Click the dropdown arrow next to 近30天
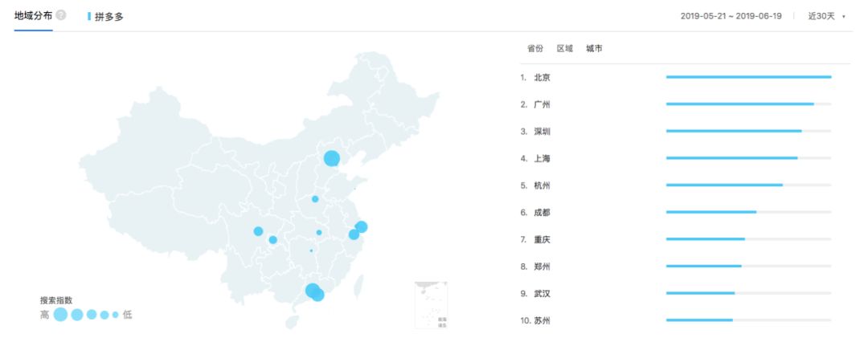The width and height of the screenshot is (868, 350). pos(844,17)
